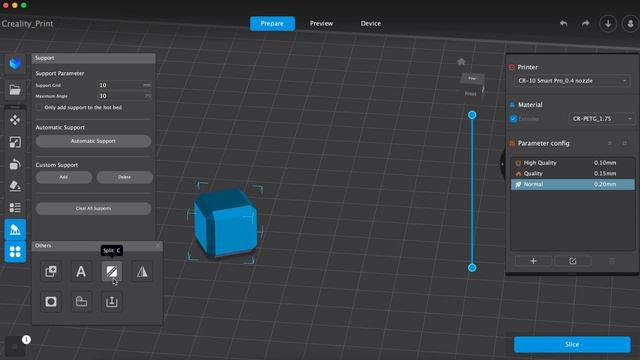Click the hollow circle-in-square tool icon
Viewport: 640px width, 360px height.
[x=51, y=302]
